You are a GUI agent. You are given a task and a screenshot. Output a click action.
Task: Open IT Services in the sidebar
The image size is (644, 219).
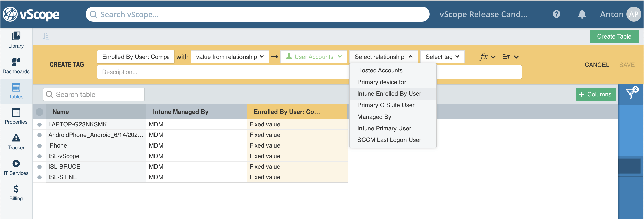click(16, 168)
